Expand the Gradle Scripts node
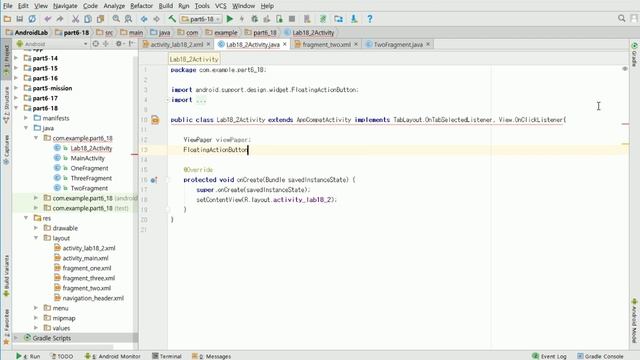The image size is (640, 360). tap(16, 338)
